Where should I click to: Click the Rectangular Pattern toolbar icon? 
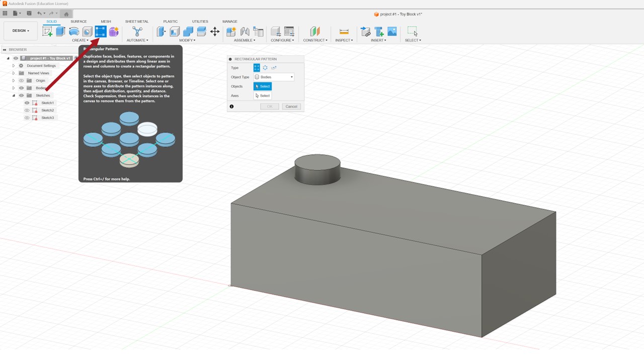[x=101, y=32]
